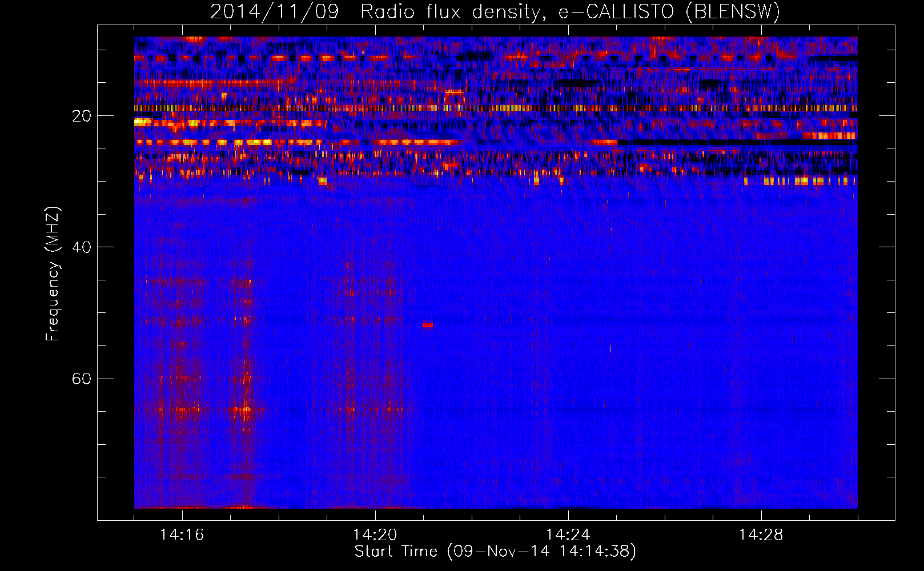This screenshot has width=924, height=571.
Task: Click the isolated red spot near 52 MHz
Action: [428, 325]
